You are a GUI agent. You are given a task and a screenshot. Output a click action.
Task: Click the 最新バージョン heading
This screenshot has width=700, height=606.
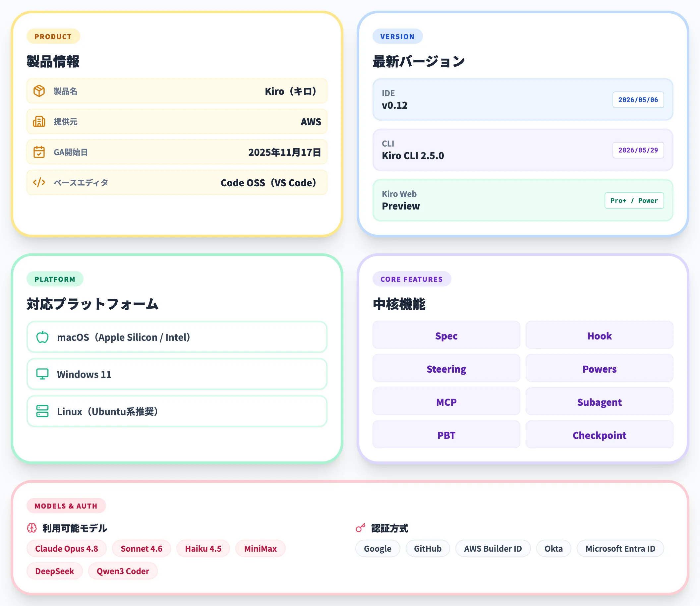(x=419, y=62)
